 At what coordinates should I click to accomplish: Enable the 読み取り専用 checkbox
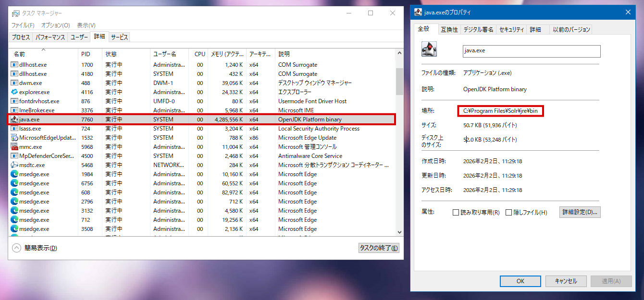tap(456, 213)
